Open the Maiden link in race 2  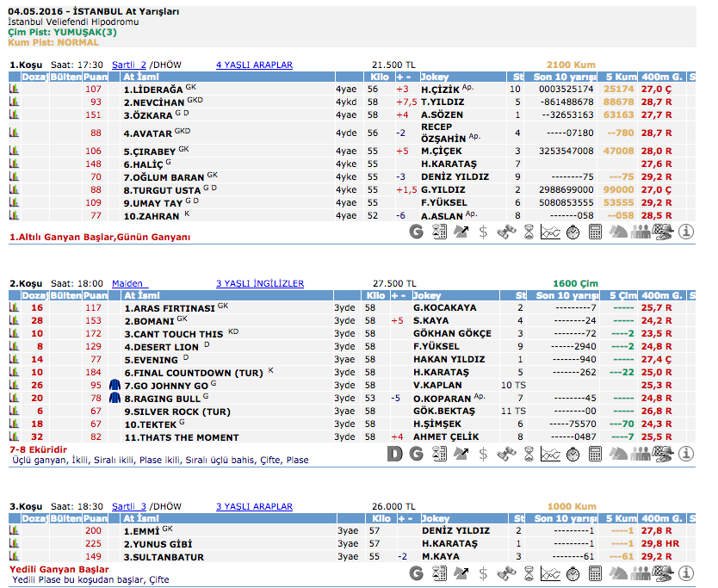(x=129, y=283)
